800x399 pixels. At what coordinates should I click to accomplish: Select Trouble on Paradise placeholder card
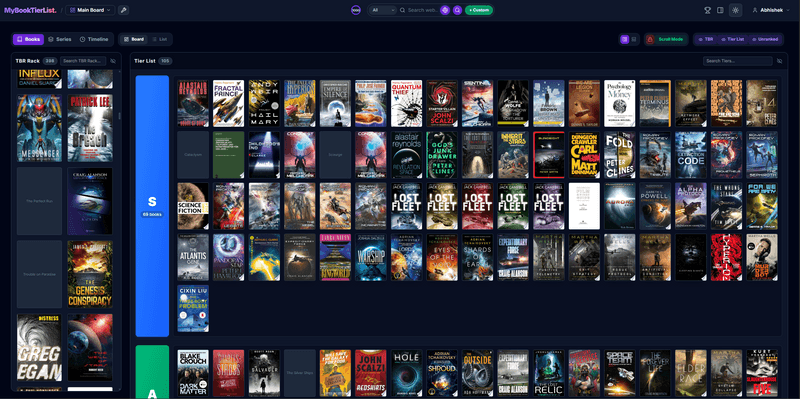39,275
